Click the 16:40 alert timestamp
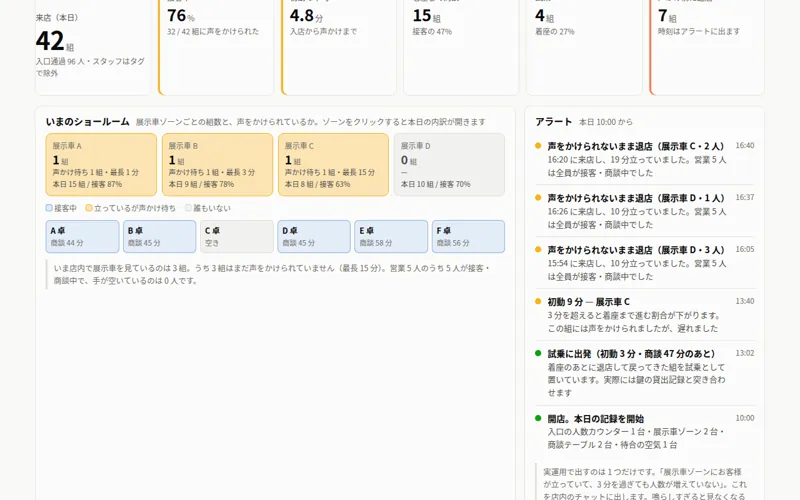This screenshot has height=500, width=800. [744, 146]
